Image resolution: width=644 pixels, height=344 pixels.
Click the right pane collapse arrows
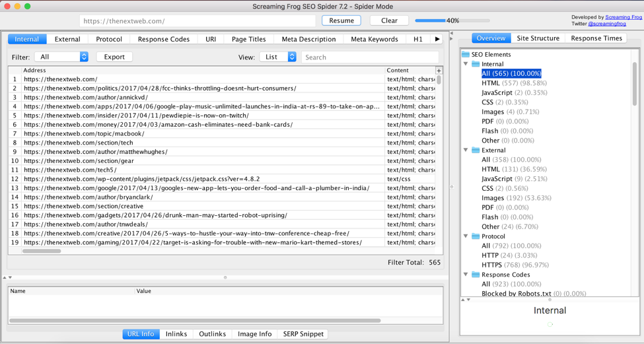[451, 36]
